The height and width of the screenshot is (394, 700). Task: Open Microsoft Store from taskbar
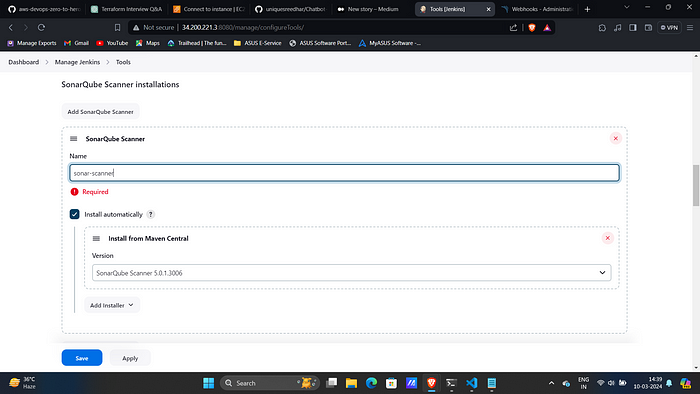point(391,383)
